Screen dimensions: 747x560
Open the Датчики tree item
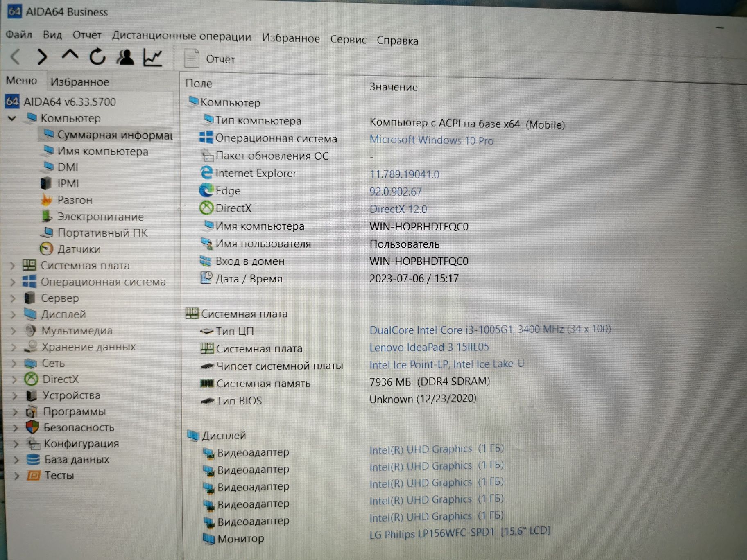click(70, 249)
